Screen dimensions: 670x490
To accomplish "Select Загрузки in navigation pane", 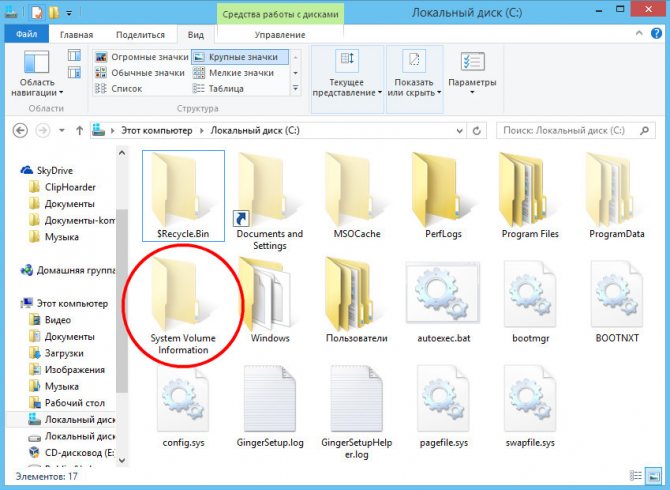I will coord(56,353).
